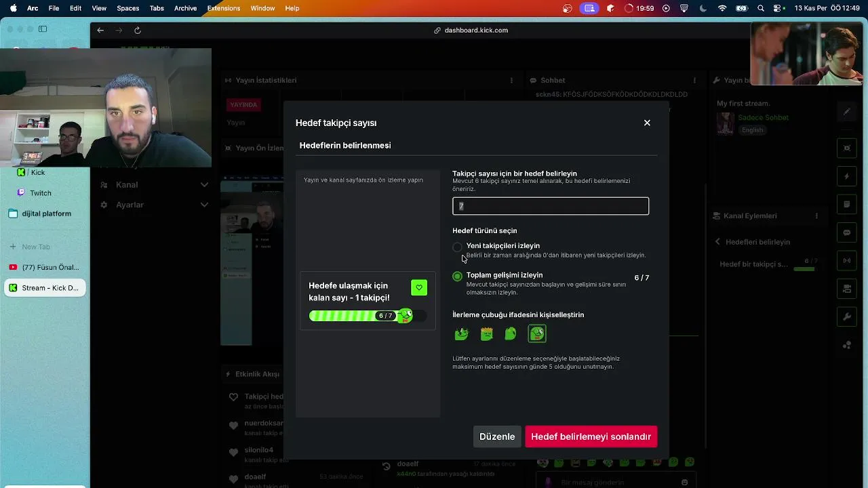Click the YAYINDA live badge
This screenshot has width=868, height=488.
coord(243,105)
